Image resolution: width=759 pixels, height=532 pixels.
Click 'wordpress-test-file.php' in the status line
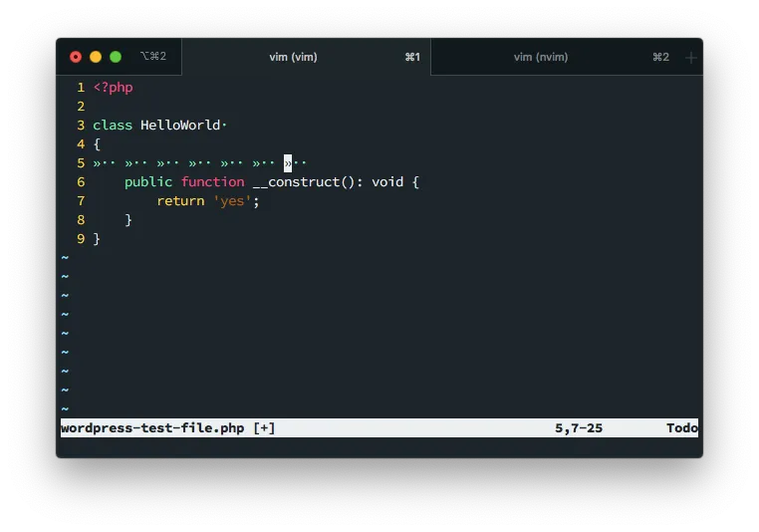[152, 428]
